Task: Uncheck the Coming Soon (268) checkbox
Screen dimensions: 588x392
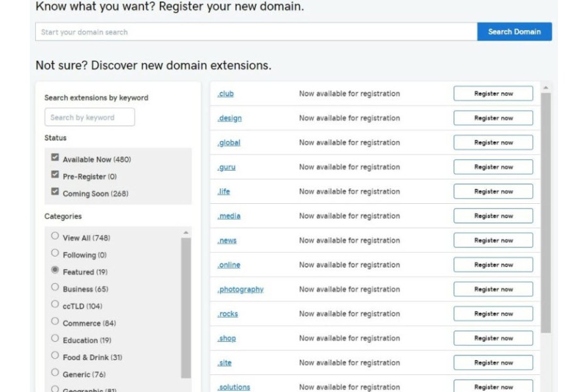Action: (x=55, y=191)
